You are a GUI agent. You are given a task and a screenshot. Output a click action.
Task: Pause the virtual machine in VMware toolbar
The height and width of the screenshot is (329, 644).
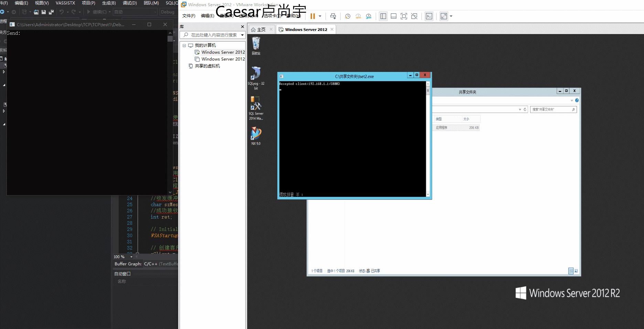coord(312,16)
